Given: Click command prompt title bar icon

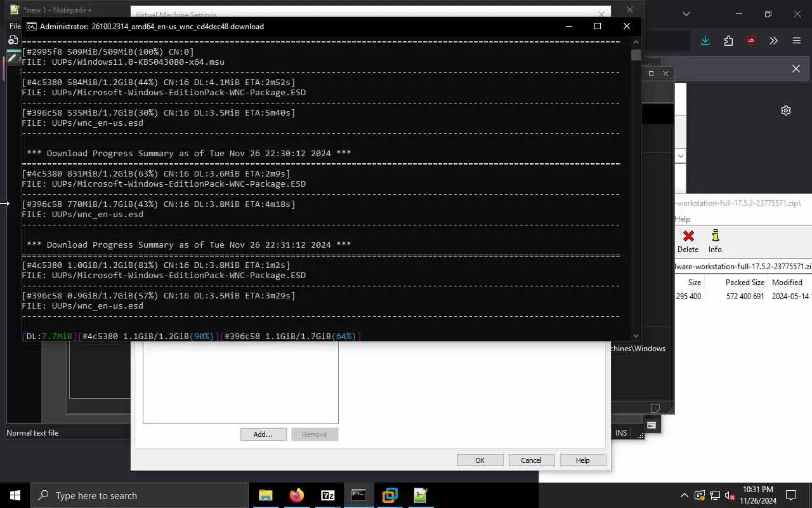Looking at the screenshot, I should click(x=31, y=26).
